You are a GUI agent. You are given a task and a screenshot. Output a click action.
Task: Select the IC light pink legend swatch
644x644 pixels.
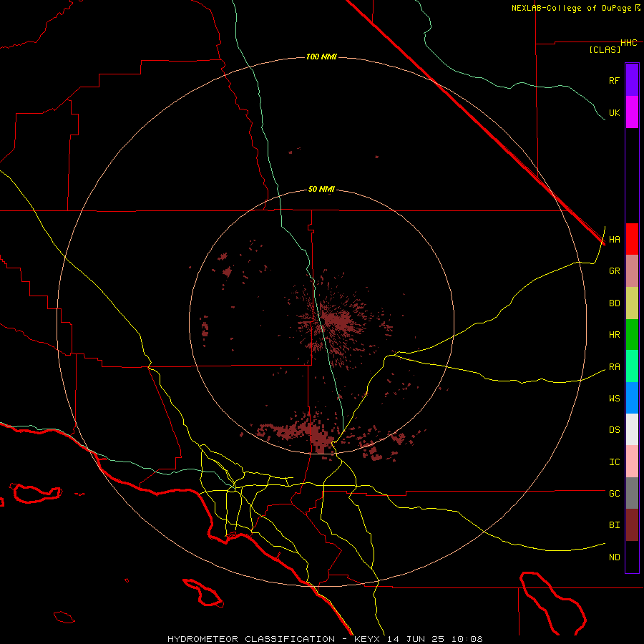632,462
